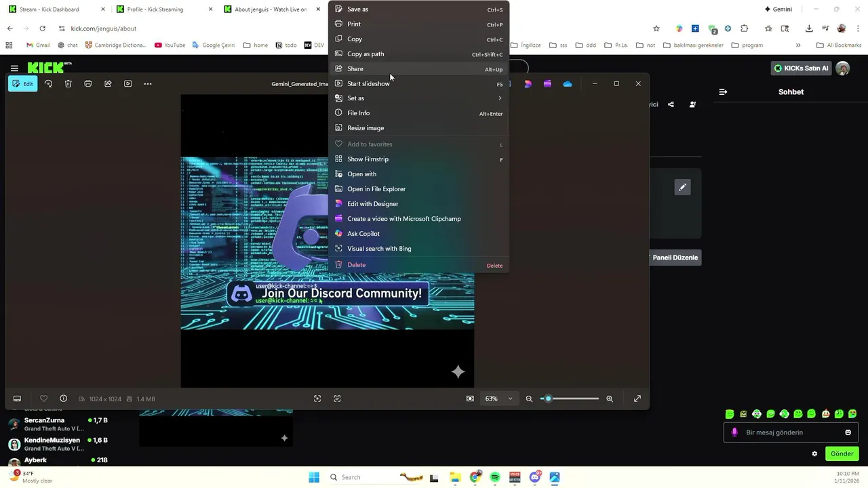Screen dimensions: 868x488
Task: Select Save as from context menu
Action: [418, 9]
